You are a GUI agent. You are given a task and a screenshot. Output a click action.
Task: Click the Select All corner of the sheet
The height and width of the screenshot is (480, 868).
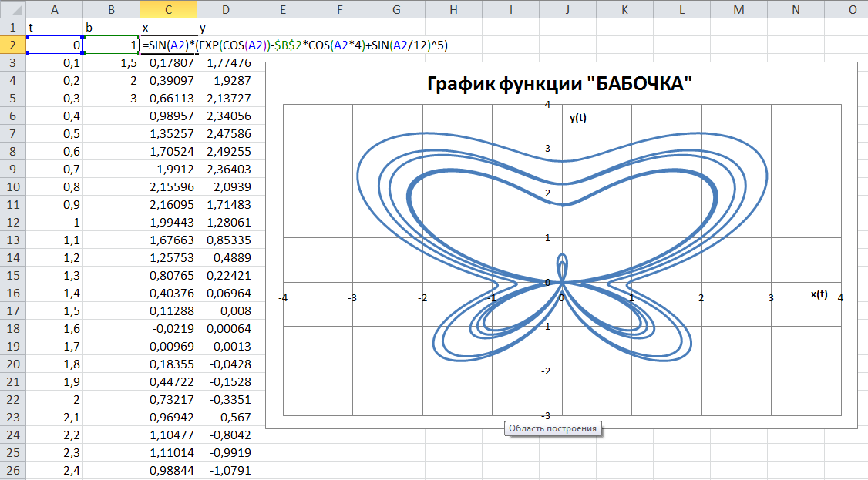click(x=13, y=9)
